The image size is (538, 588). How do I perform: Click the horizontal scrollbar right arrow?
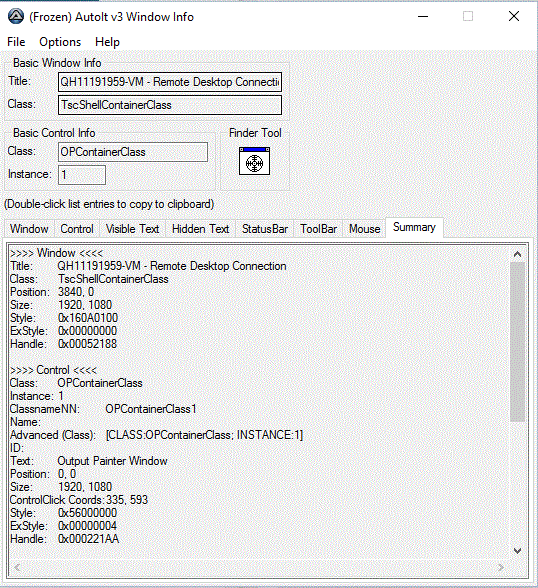click(501, 567)
